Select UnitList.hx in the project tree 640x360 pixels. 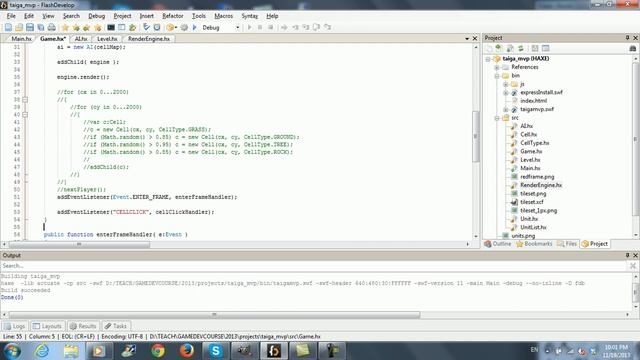(533, 227)
